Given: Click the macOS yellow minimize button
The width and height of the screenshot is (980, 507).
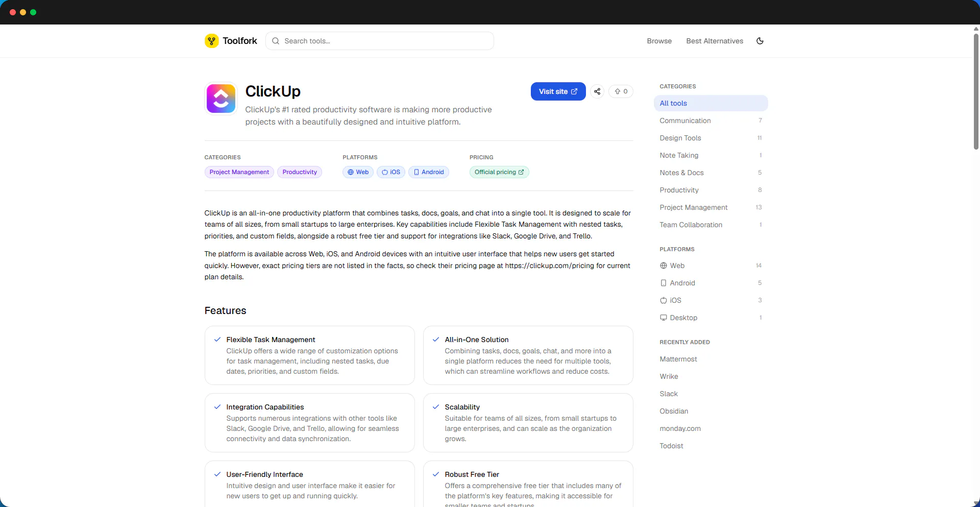Looking at the screenshot, I should [23, 12].
